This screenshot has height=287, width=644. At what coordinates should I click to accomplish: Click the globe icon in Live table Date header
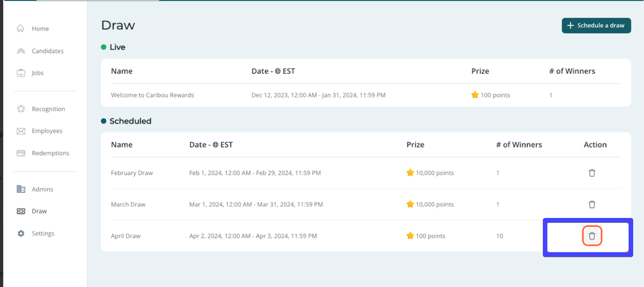(277, 71)
